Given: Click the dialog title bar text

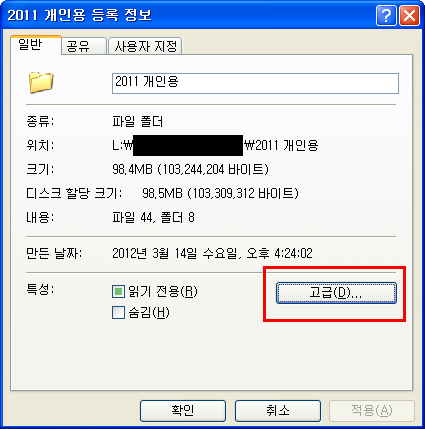Looking at the screenshot, I should pos(79,15).
